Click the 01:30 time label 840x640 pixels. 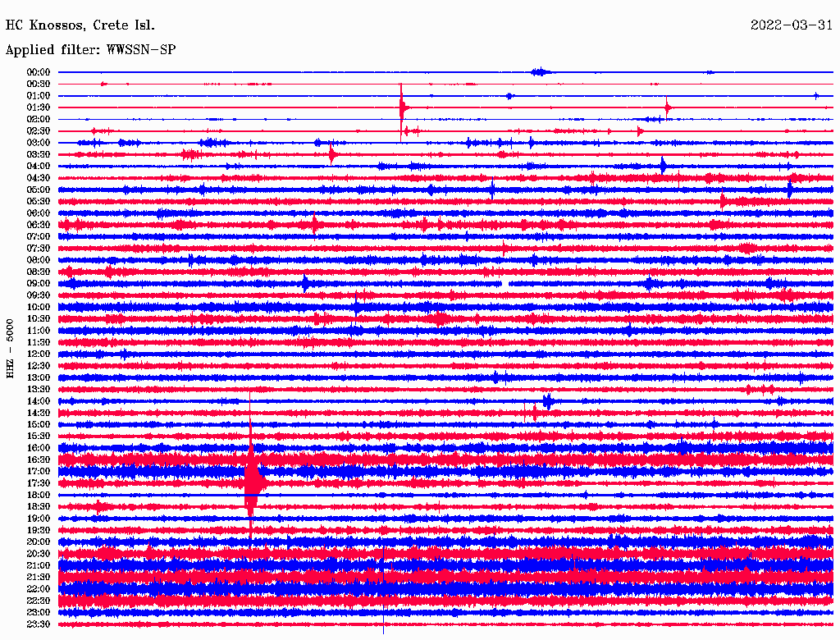pos(39,107)
